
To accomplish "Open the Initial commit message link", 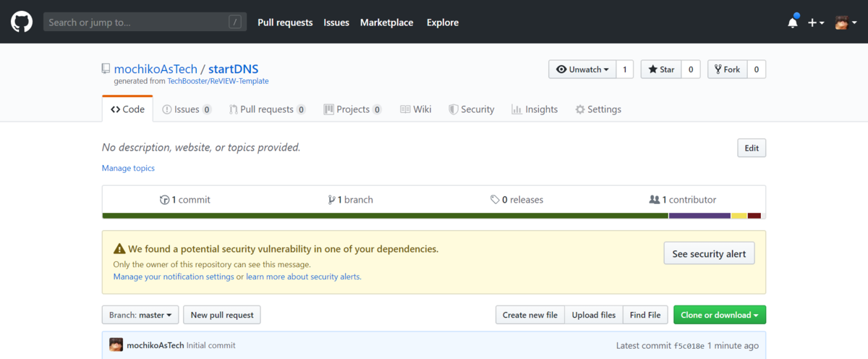I will pyautogui.click(x=211, y=346).
